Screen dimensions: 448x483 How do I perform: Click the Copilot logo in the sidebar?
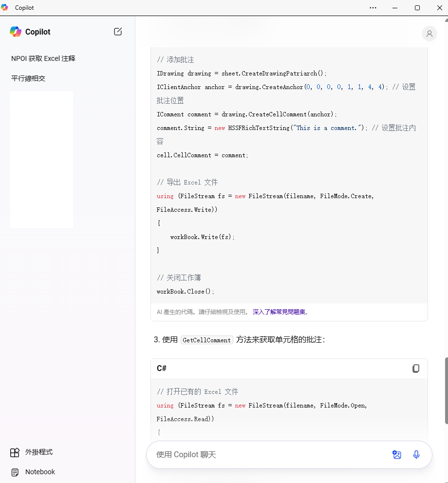[x=16, y=32]
